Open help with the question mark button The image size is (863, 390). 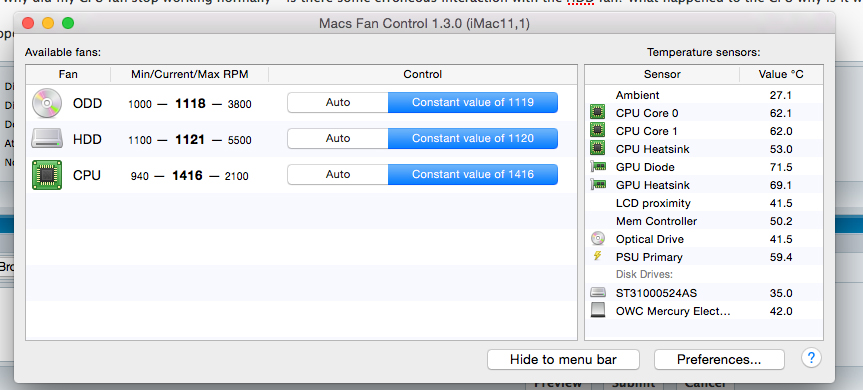point(811,359)
